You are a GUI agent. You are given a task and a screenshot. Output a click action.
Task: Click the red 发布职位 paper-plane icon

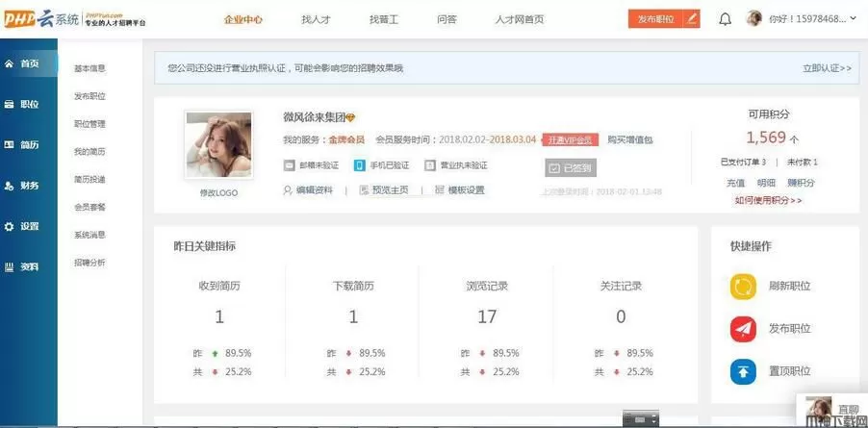pos(743,329)
